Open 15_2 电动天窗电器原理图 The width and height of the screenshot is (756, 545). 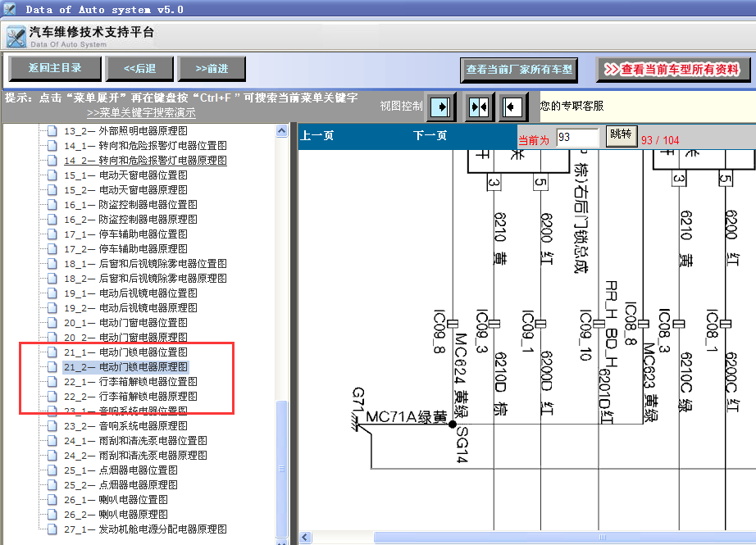pos(125,190)
